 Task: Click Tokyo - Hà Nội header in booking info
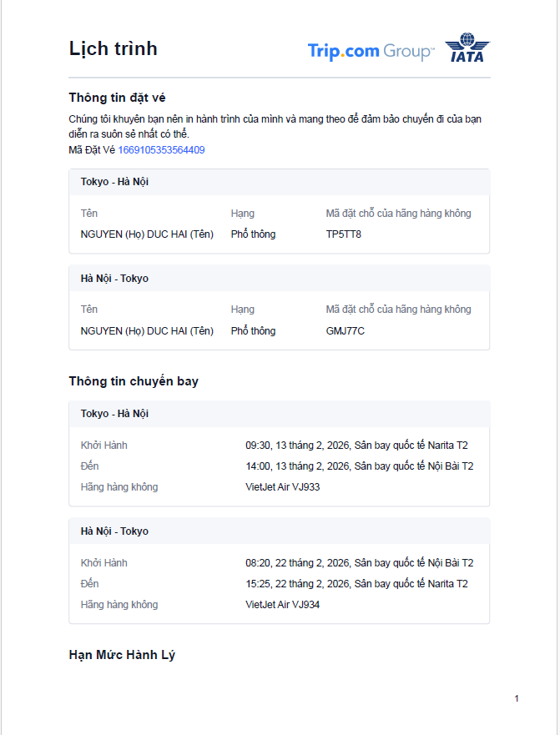click(114, 182)
